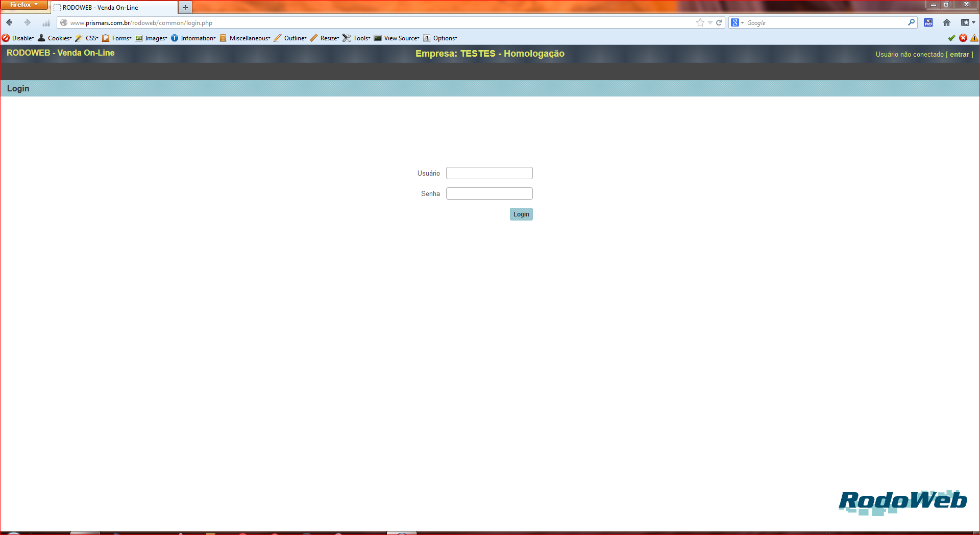Viewport: 980px width, 535px height.
Task: Focus the Senha password field
Action: click(x=489, y=193)
